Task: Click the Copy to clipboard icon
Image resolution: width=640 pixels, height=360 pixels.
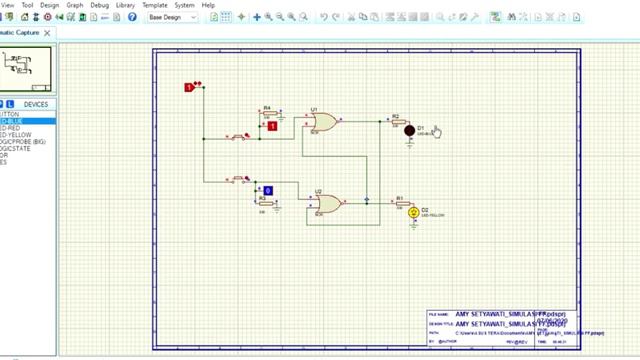Action: (362, 17)
